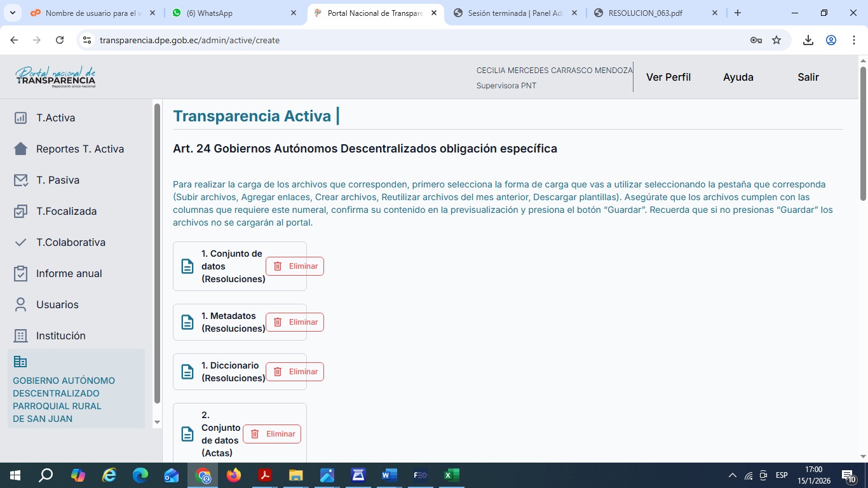Expand the browser tab search dropdown
Screen dimensions: 868x488
pos(13,13)
